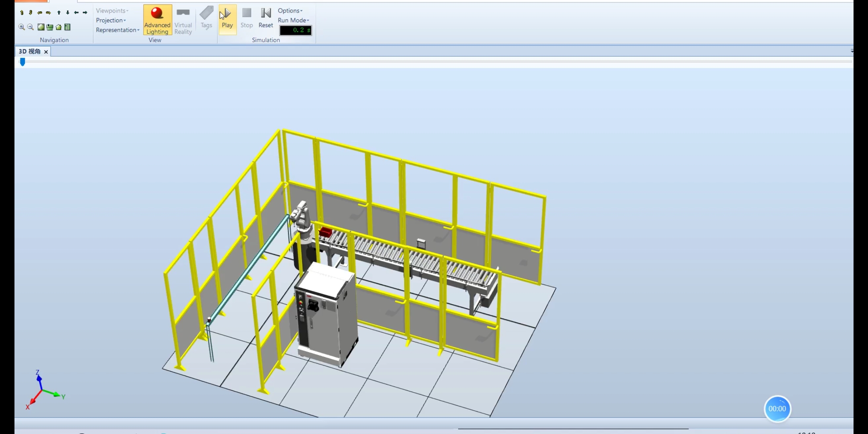Toggle Advanced Lighting mode
The height and width of the screenshot is (434, 868).
tap(157, 19)
